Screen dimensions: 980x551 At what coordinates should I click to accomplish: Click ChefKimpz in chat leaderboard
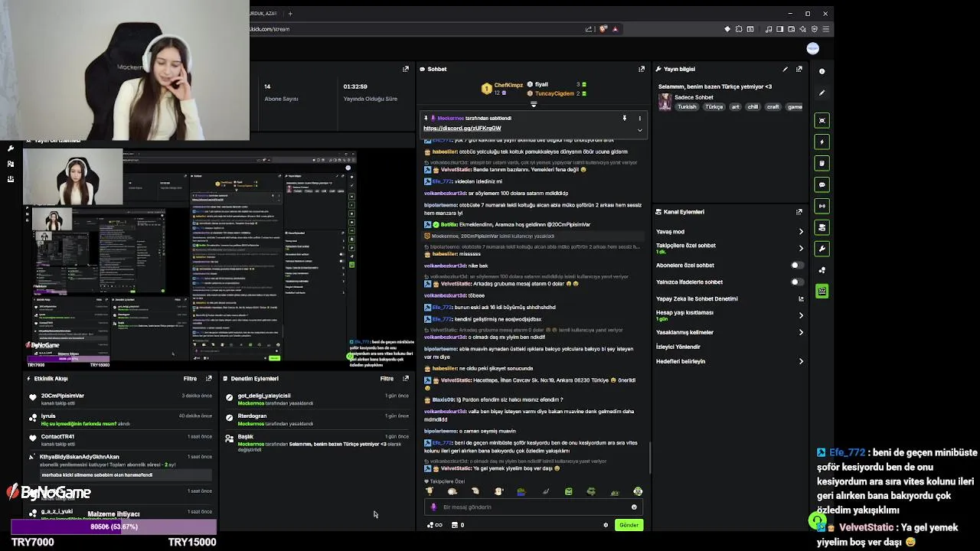508,85
